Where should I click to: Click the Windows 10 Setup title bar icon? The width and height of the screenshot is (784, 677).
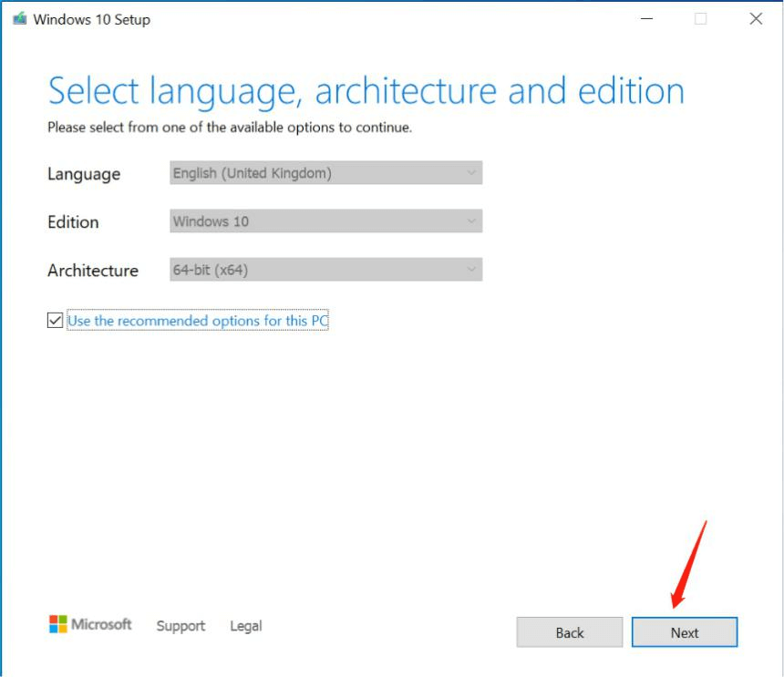[x=20, y=19]
